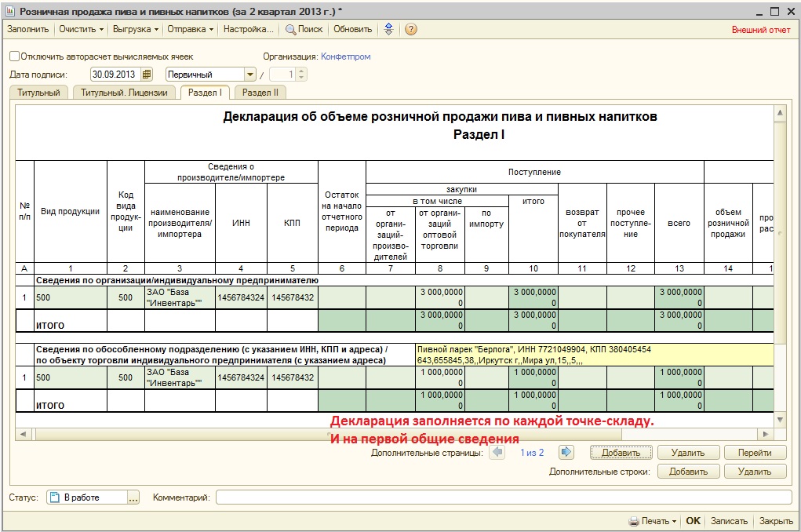Click the Комментарий text field
Screen dimensions: 801x532
click(x=504, y=497)
